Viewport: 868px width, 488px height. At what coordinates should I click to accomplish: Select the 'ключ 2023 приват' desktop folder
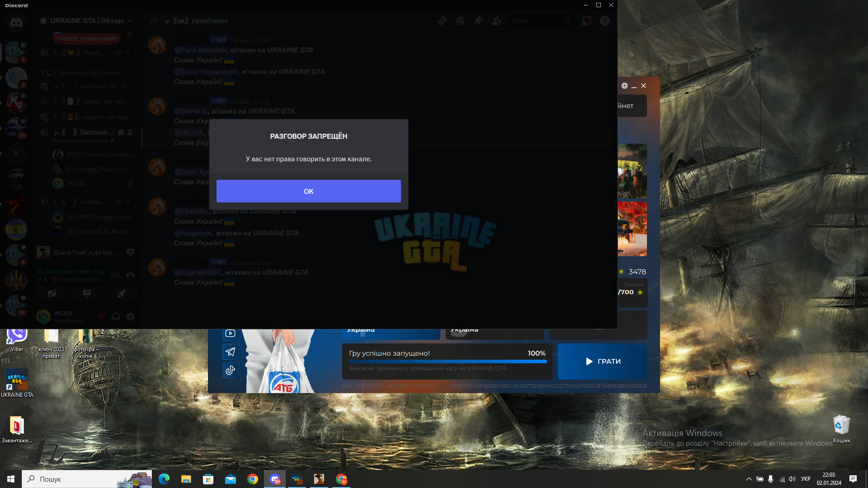pyautogui.click(x=51, y=343)
